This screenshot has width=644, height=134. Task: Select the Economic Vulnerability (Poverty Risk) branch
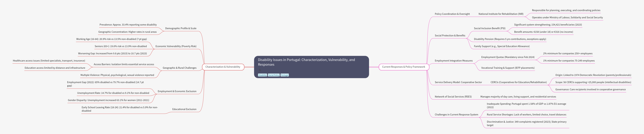tap(176, 46)
